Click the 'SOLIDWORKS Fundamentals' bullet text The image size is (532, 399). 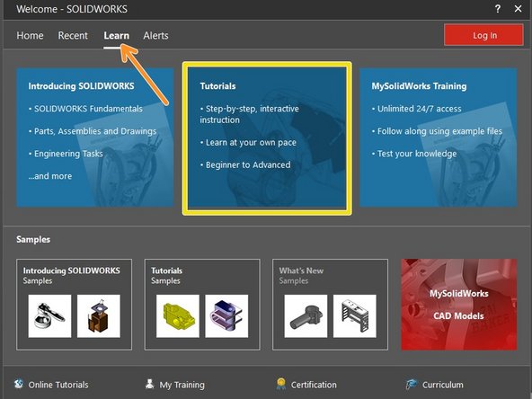[88, 109]
